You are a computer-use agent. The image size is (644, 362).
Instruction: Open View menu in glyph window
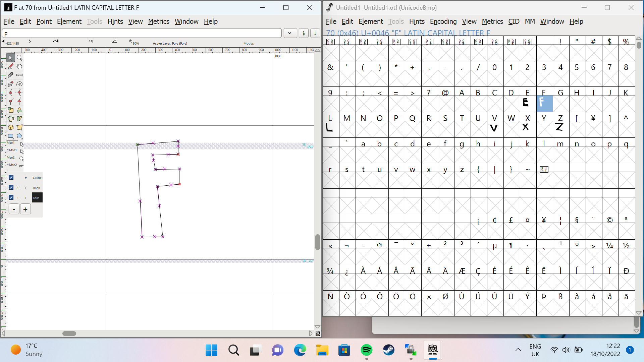coord(136,21)
